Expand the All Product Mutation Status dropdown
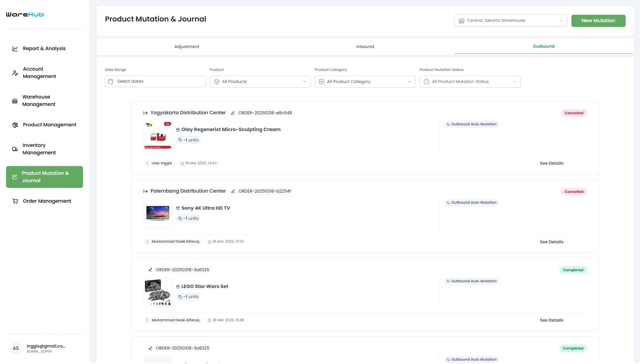This screenshot has width=640, height=364. [470, 81]
